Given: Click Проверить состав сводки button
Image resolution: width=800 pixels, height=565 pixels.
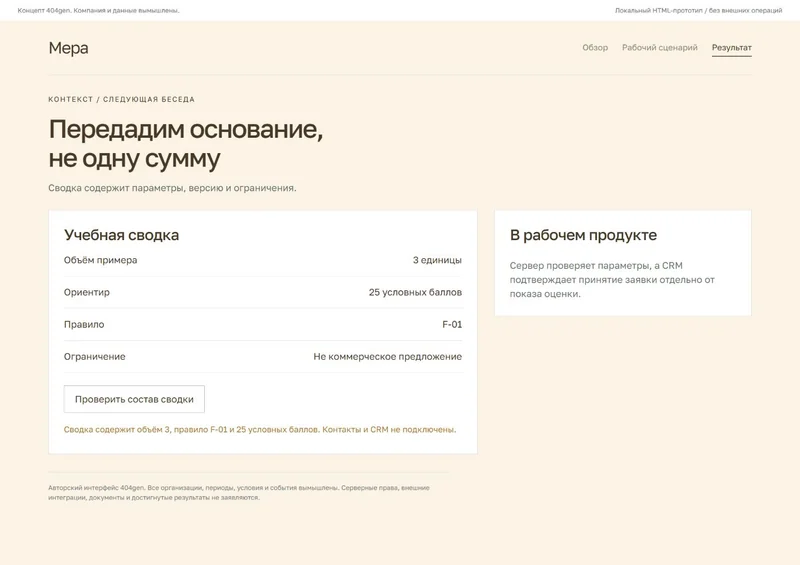Looking at the screenshot, I should click(134, 399).
